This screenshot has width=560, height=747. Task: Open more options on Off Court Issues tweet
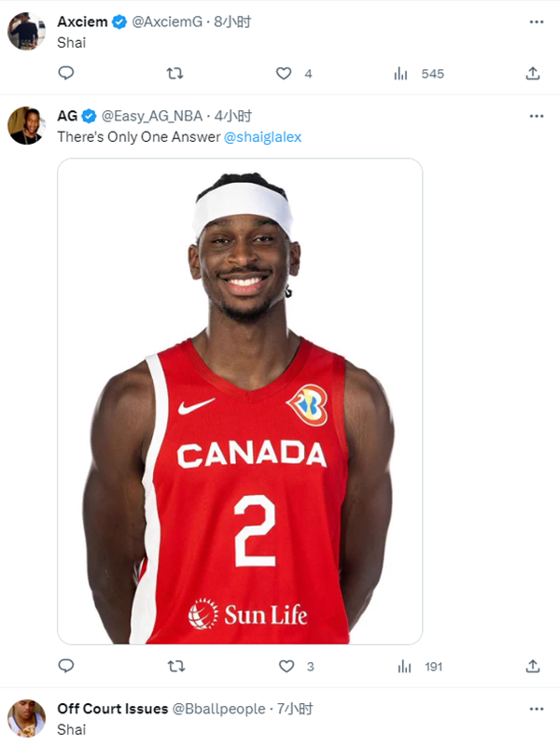pyautogui.click(x=536, y=709)
